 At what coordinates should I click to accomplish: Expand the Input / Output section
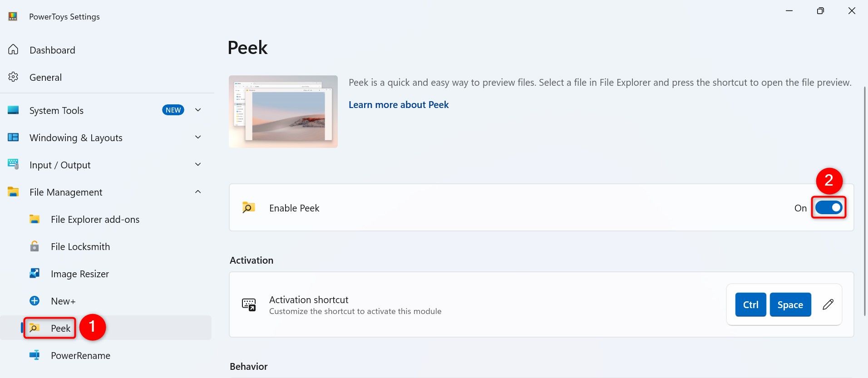tap(198, 165)
